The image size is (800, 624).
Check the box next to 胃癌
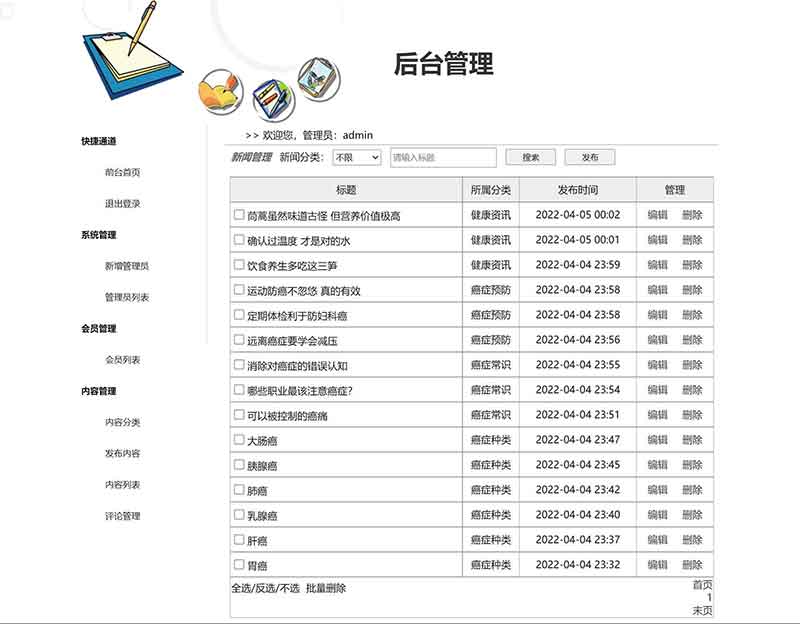tap(239, 565)
